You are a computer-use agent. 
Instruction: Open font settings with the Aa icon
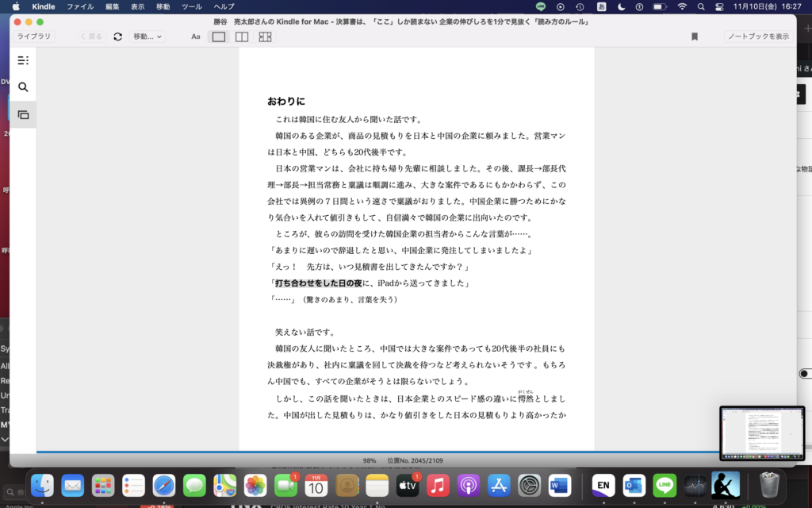pos(196,37)
